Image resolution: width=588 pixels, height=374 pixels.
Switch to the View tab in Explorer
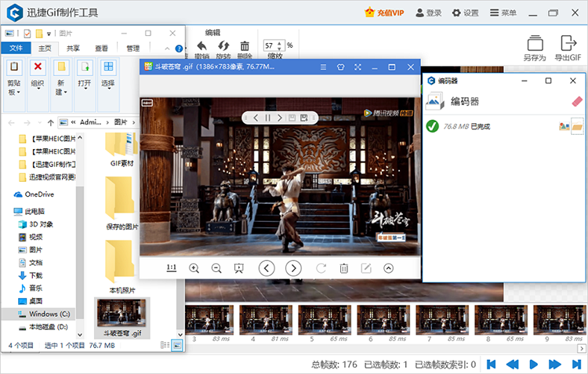point(102,48)
